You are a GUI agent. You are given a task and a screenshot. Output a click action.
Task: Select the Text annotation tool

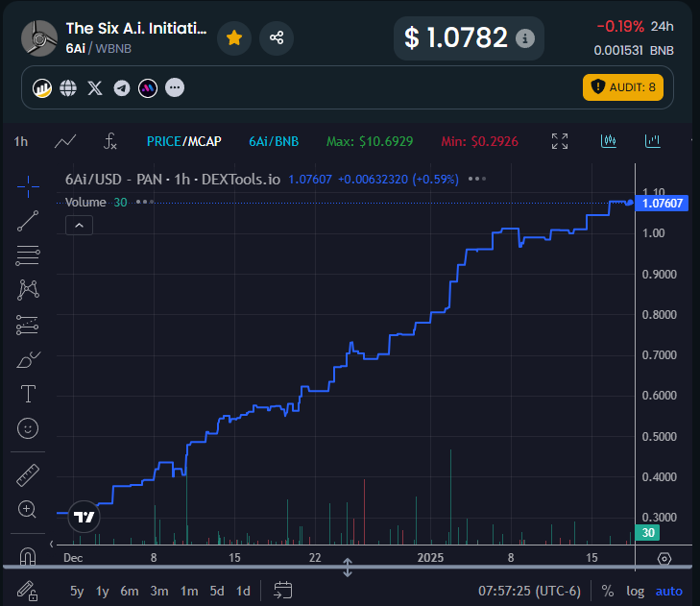click(x=28, y=394)
